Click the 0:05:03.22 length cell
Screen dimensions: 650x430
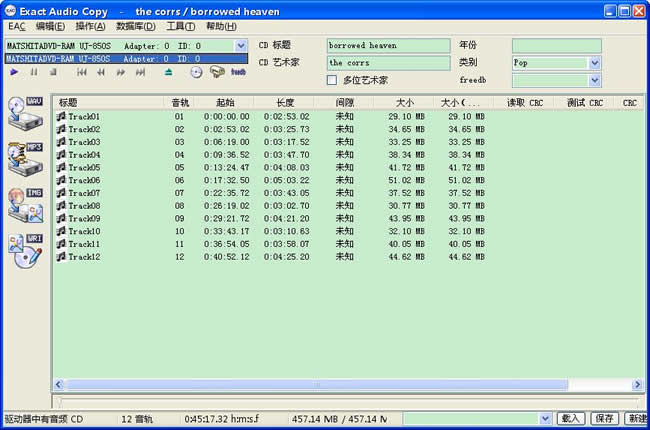click(x=286, y=180)
